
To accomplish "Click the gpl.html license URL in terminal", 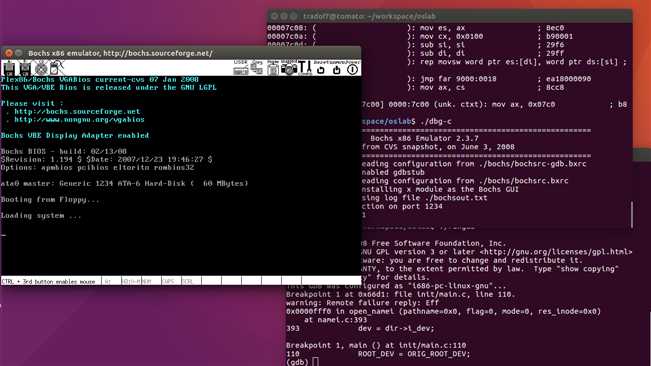I will coord(556,252).
